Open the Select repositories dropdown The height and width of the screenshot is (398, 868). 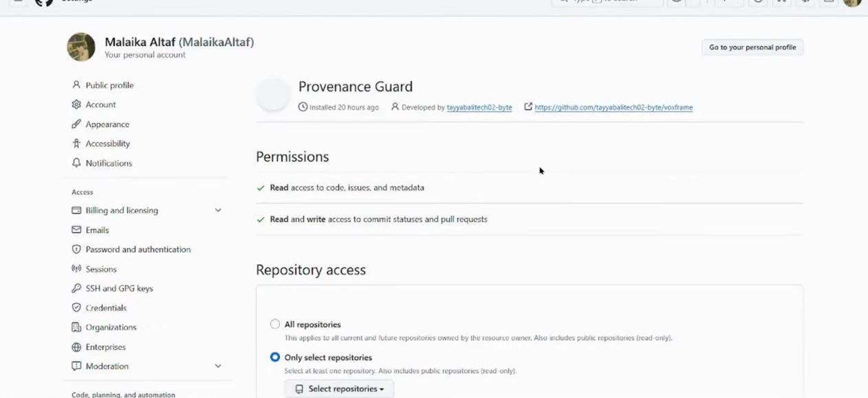pyautogui.click(x=339, y=389)
